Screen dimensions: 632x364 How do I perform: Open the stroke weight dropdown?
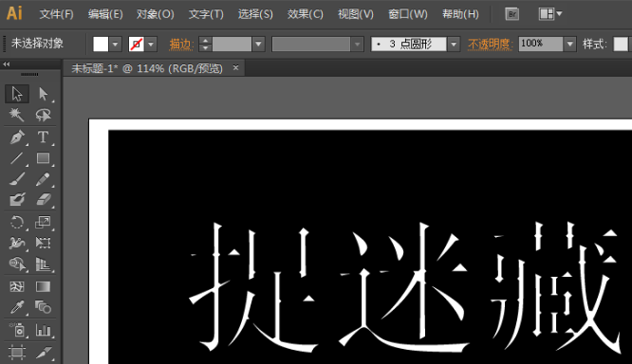(258, 44)
